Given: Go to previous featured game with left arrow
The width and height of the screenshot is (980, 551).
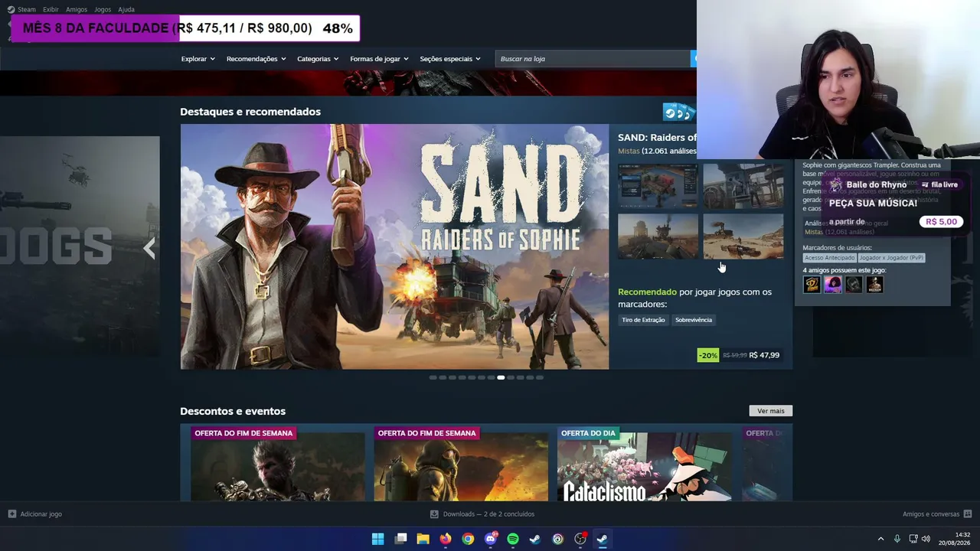Looking at the screenshot, I should (149, 247).
